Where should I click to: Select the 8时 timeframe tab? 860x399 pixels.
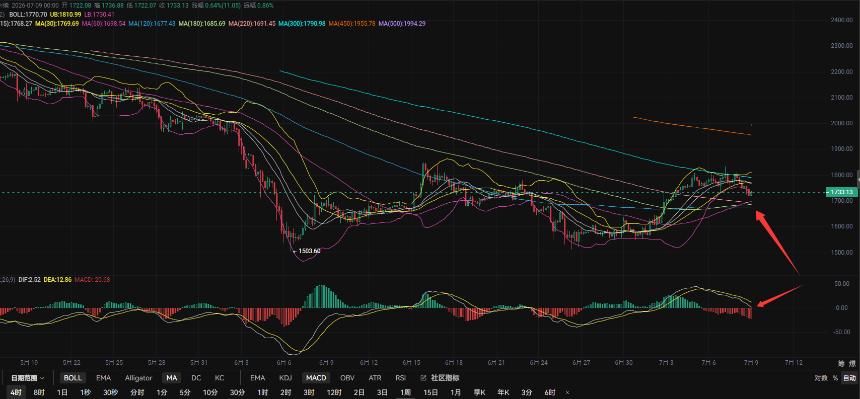click(x=39, y=393)
